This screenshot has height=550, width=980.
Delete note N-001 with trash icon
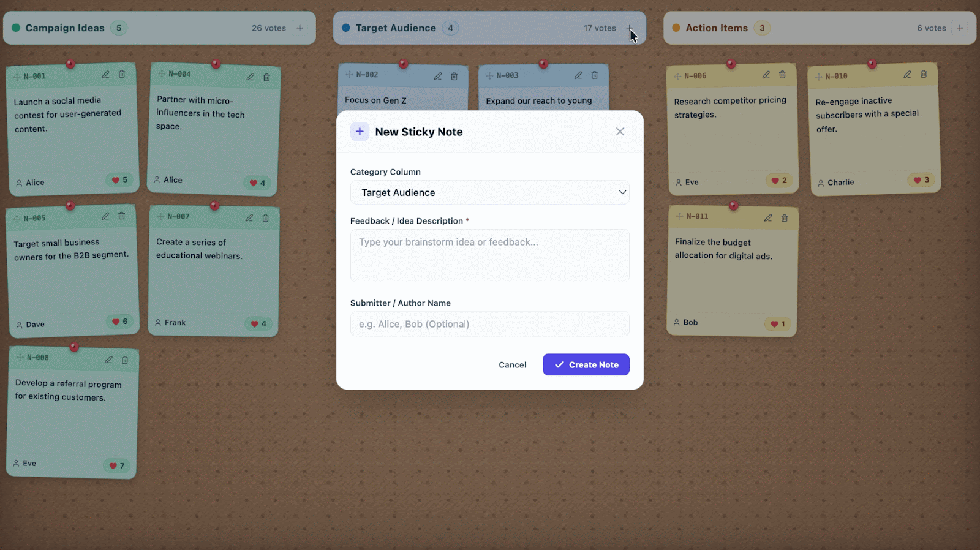[122, 74]
